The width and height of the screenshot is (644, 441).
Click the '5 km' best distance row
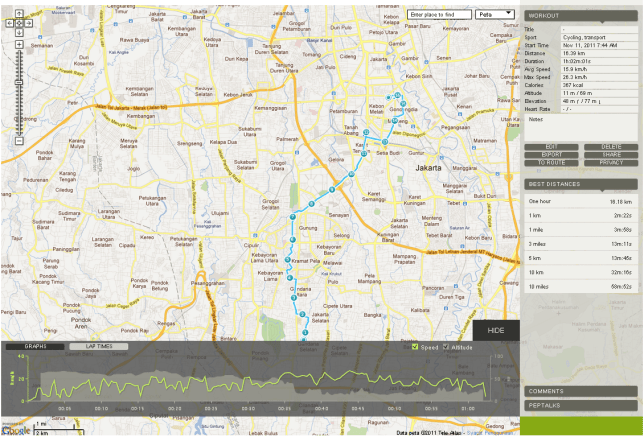[x=581, y=258]
